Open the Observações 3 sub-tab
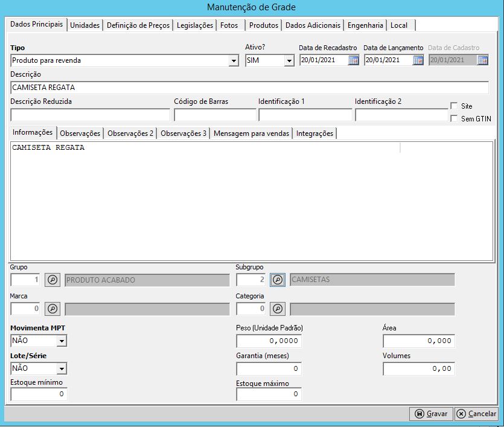The height and width of the screenshot is (427, 504). pos(183,133)
